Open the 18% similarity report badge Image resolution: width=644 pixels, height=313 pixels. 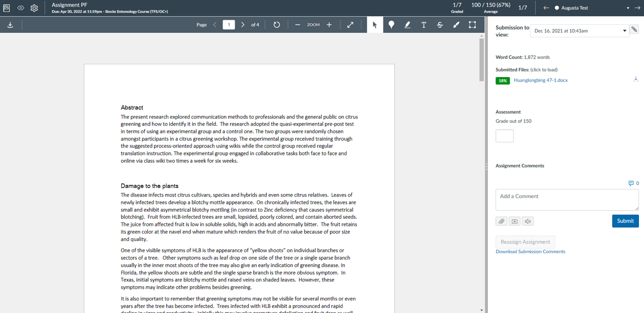503,81
